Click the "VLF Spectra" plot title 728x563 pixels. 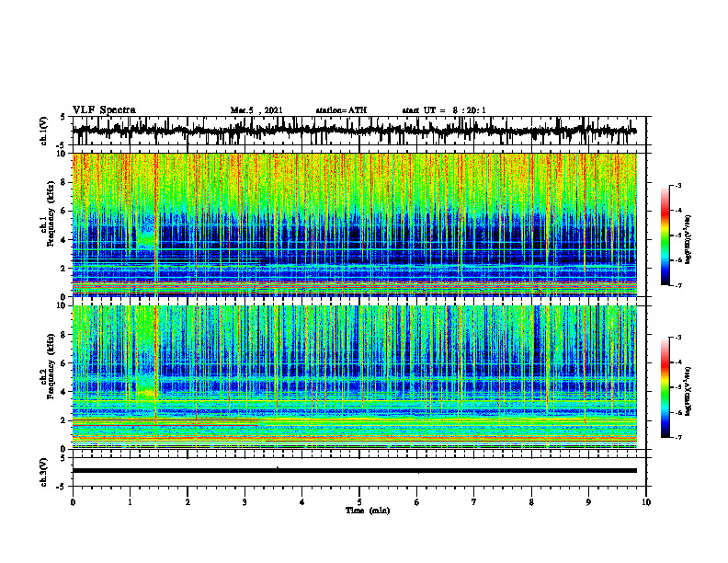pos(104,110)
